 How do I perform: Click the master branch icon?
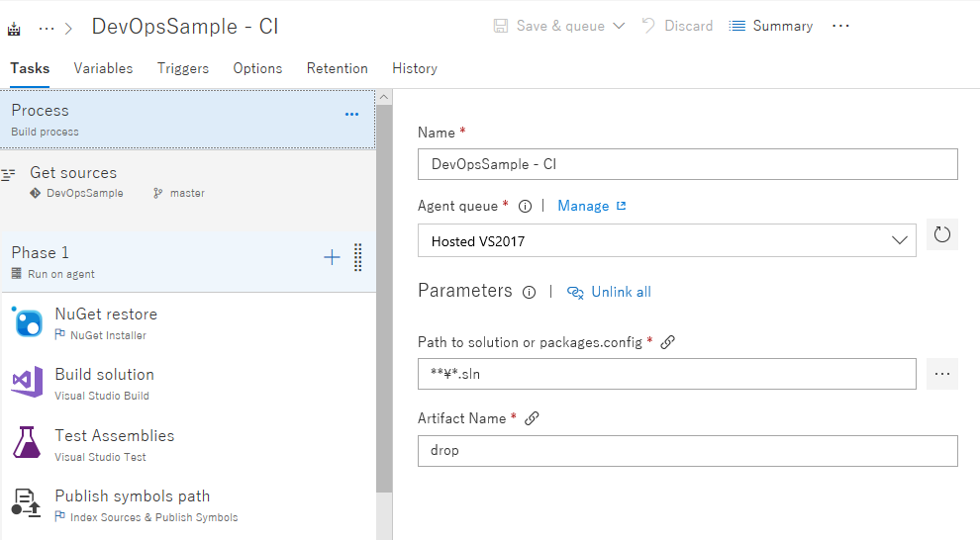click(158, 193)
